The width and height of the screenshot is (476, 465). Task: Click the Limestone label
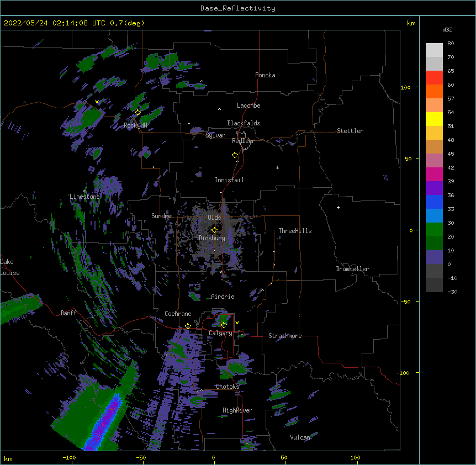[x=84, y=197]
